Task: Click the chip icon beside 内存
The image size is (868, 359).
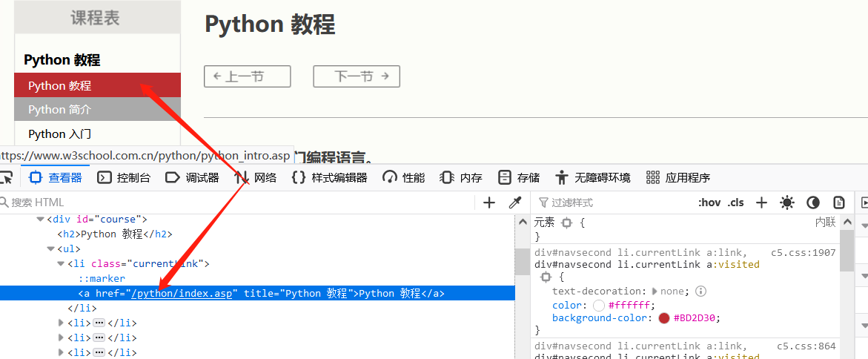Action: coord(447,178)
